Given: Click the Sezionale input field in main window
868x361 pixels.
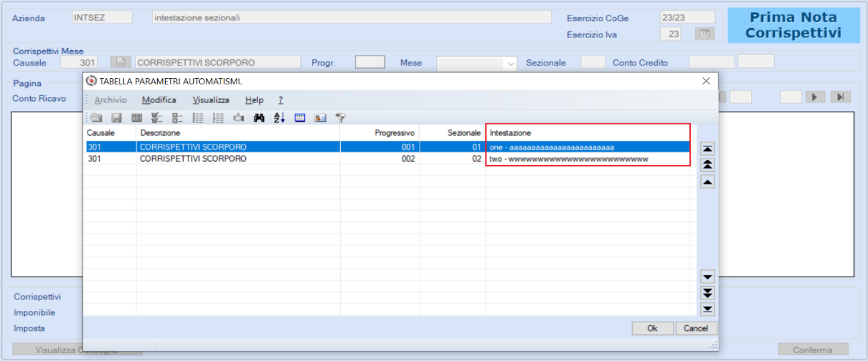Looking at the screenshot, I should click(593, 62).
